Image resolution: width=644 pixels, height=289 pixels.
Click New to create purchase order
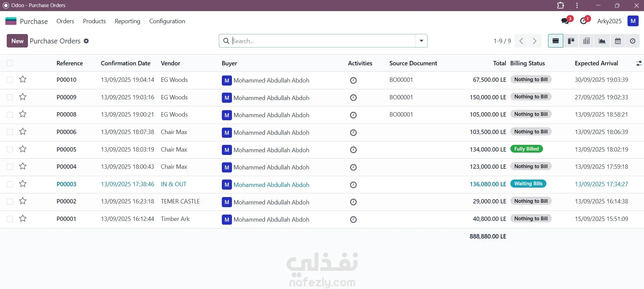click(x=17, y=41)
